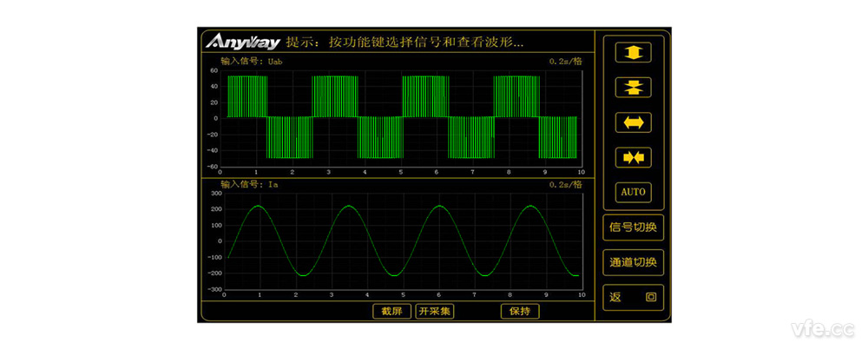Start acquisition with 开采集 button
This screenshot has width=868, height=349.
pos(434,311)
